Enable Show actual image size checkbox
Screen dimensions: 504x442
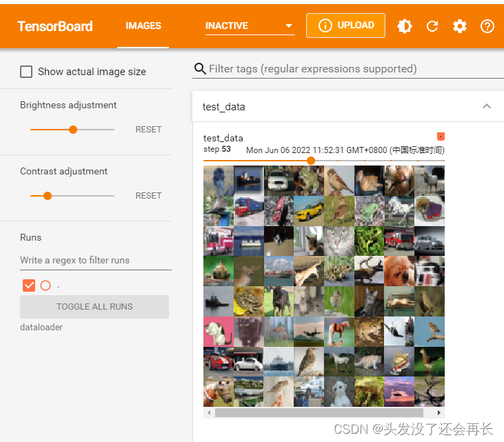[26, 72]
